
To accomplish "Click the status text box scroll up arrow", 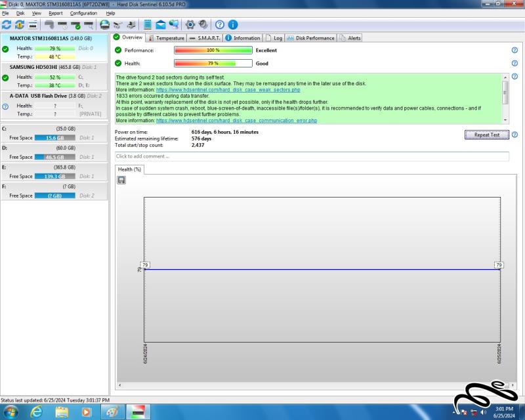I will [x=505, y=77].
